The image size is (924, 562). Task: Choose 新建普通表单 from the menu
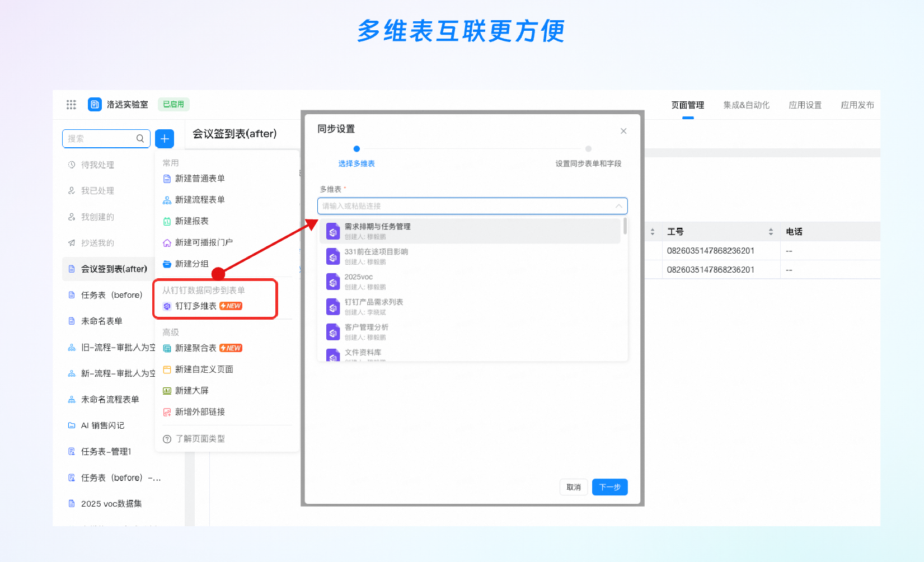pyautogui.click(x=200, y=179)
